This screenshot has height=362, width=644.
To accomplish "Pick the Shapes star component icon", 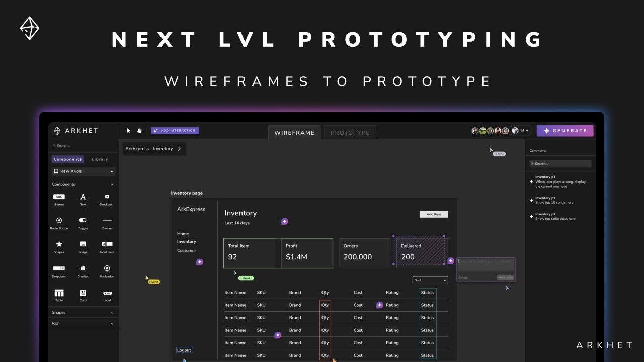I will click(x=59, y=244).
